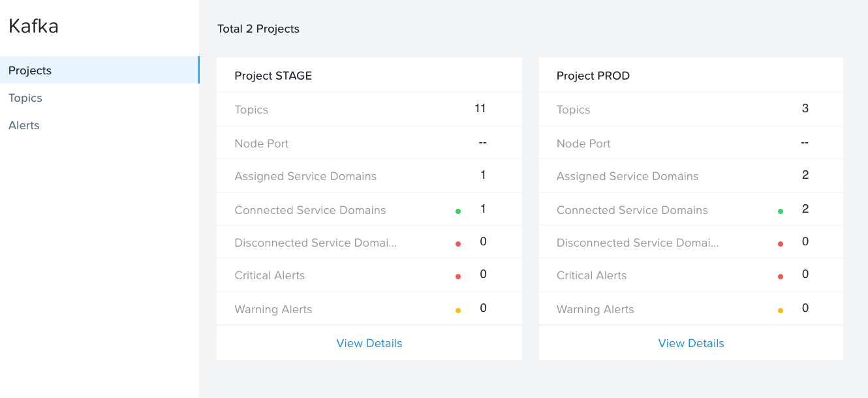The width and height of the screenshot is (868, 398).
Task: Click Warning Alerts value 0 in Project PROD
Action: pos(805,308)
